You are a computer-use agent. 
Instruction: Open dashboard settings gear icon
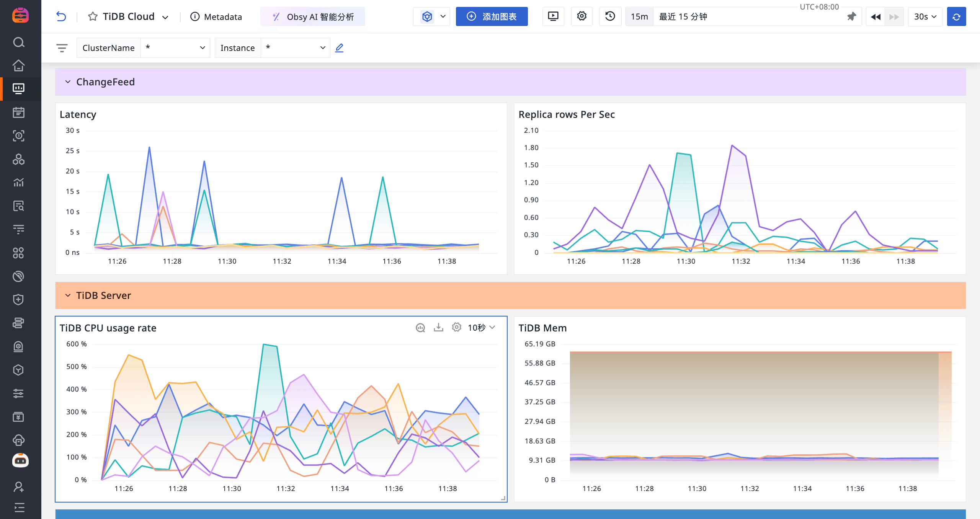coord(581,16)
